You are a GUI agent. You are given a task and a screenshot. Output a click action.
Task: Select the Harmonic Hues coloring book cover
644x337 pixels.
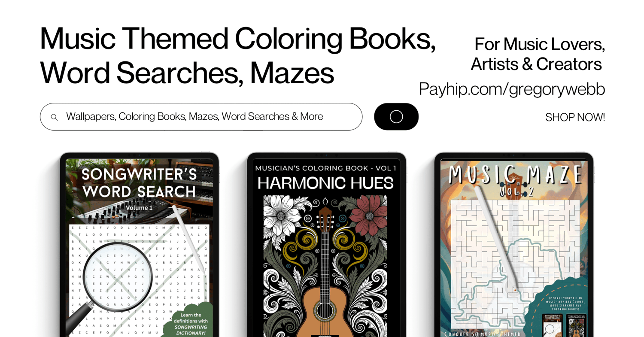pos(326,248)
